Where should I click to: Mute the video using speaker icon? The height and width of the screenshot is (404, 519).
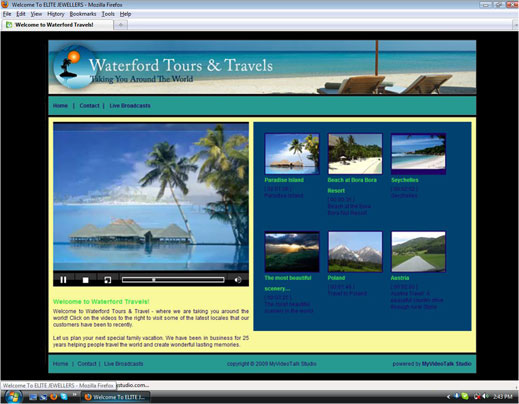tap(238, 280)
